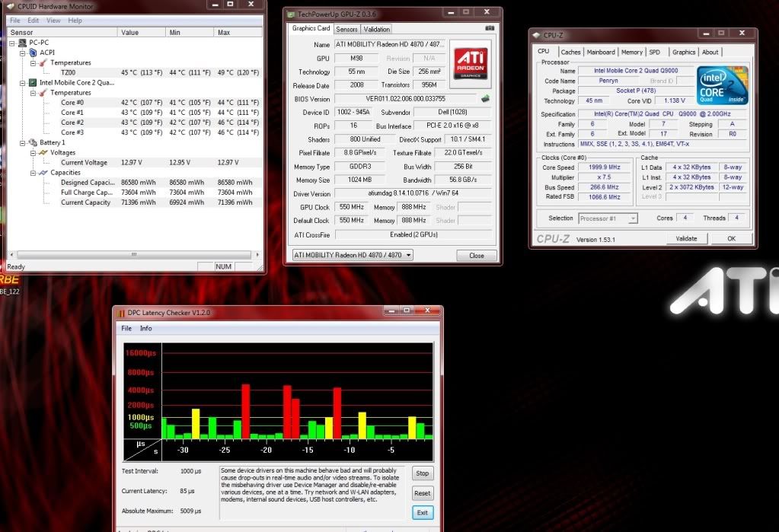The width and height of the screenshot is (779, 532).
Task: Switch to Memory tab in CPU-Z
Action: 631,53
